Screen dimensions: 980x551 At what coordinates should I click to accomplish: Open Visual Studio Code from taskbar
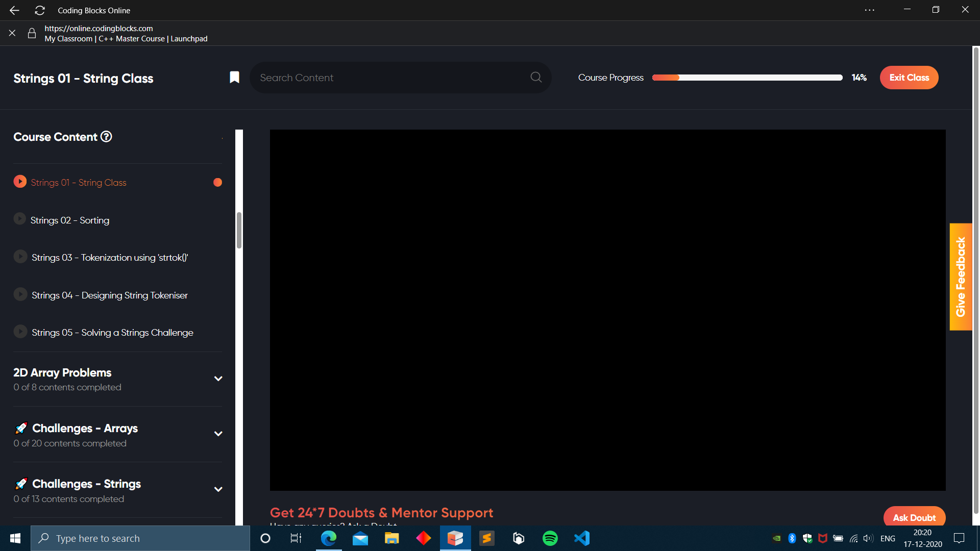(x=582, y=538)
